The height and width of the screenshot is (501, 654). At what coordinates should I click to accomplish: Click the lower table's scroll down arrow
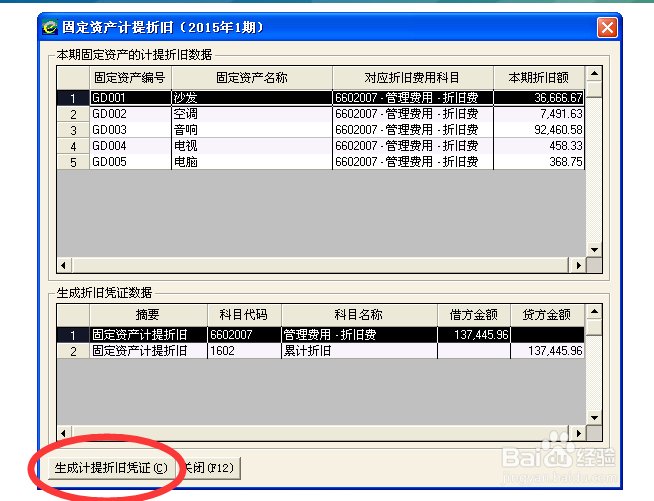[x=594, y=418]
